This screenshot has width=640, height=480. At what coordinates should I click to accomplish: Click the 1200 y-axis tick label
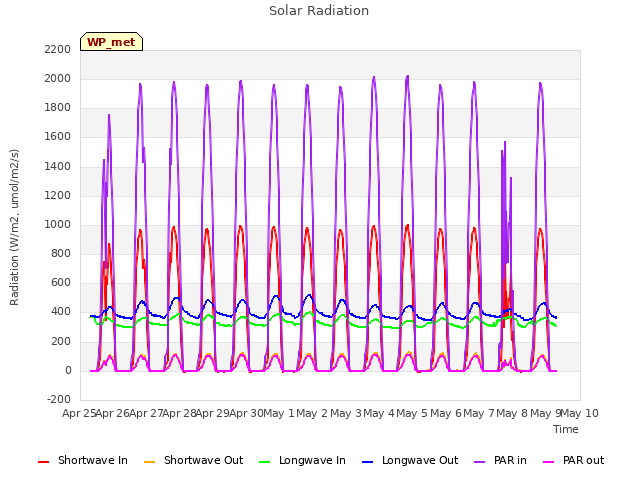coord(58,196)
